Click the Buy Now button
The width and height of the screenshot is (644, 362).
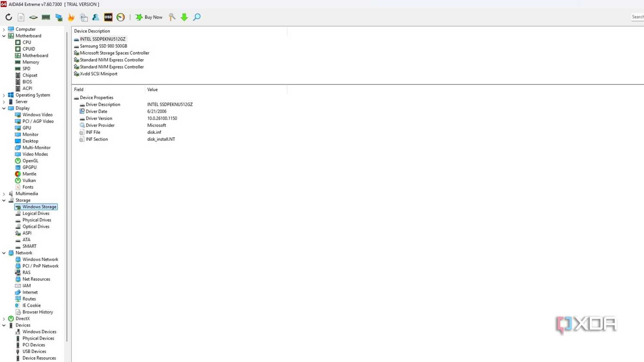tap(149, 17)
